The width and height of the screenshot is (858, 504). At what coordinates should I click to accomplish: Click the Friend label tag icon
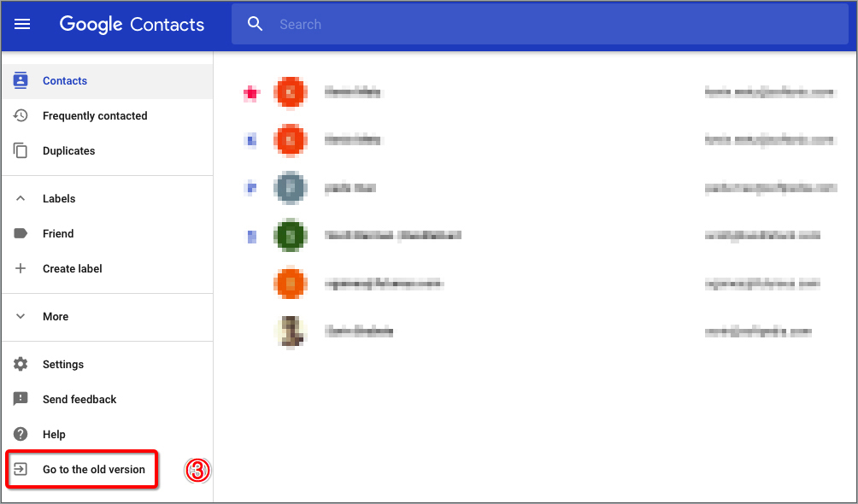[21, 234]
